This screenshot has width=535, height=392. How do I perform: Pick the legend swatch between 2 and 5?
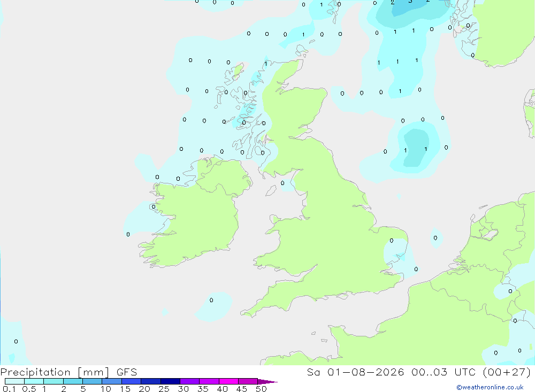click(73, 381)
